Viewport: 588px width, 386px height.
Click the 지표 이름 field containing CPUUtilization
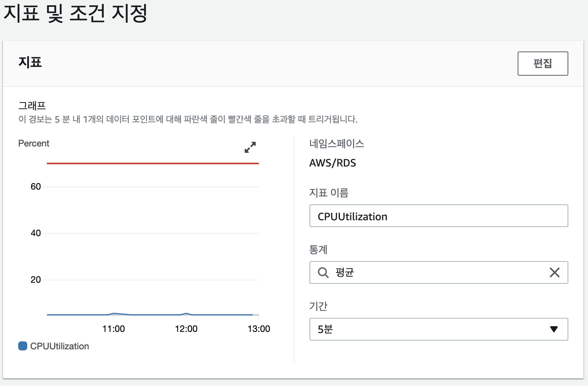pyautogui.click(x=439, y=216)
